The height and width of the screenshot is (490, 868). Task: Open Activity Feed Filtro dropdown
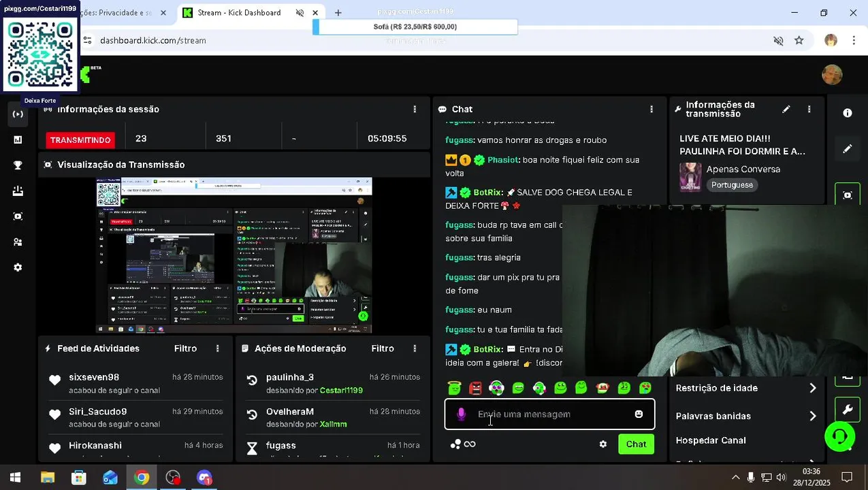point(185,348)
